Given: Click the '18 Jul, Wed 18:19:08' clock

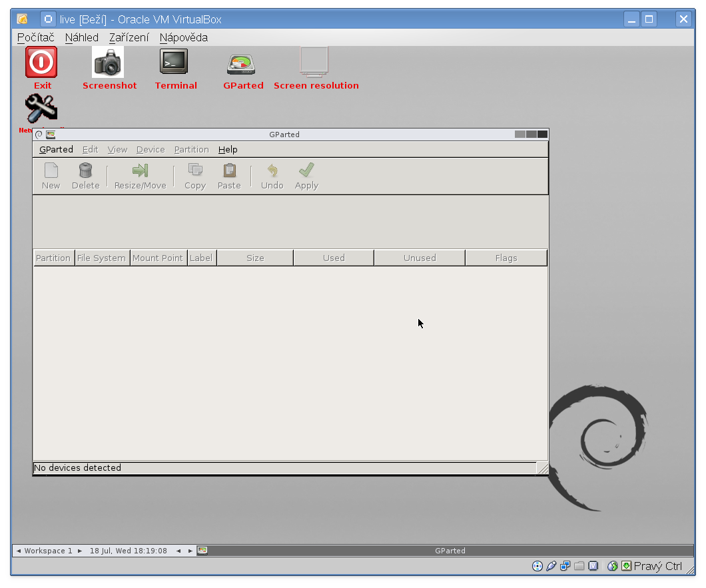Looking at the screenshot, I should (x=129, y=551).
